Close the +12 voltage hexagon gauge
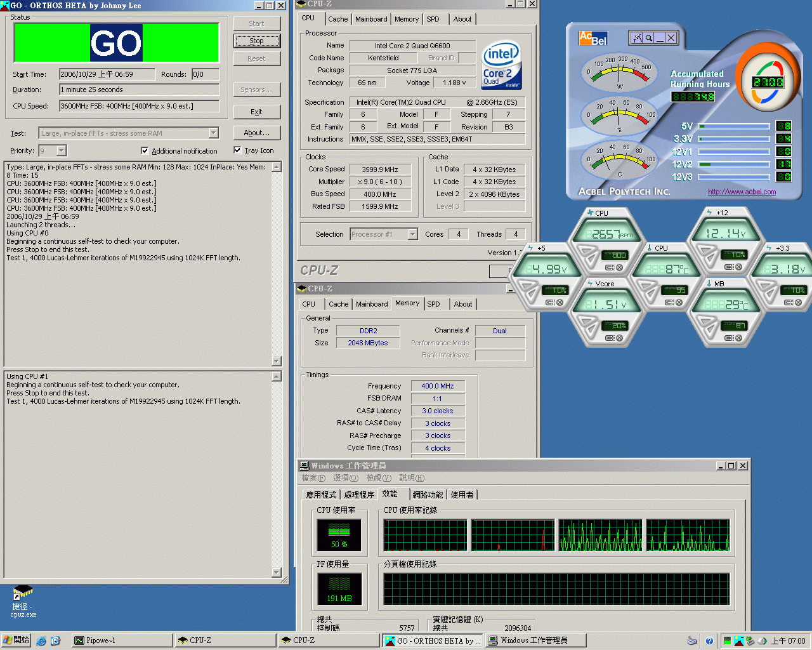This screenshot has height=650, width=812. (738, 267)
